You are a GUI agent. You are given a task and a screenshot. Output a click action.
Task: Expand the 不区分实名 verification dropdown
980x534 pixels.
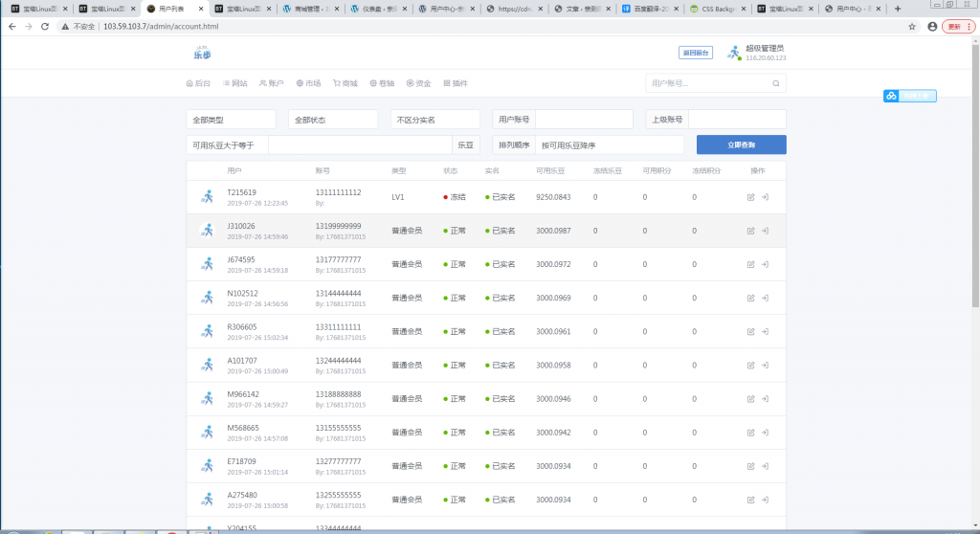(x=435, y=120)
